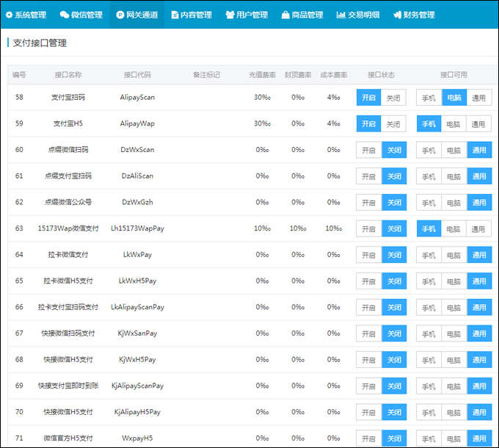Viewport: 499px width, 448px height.
Task: Click the gear icon beside 系统管理
Action: (10, 15)
